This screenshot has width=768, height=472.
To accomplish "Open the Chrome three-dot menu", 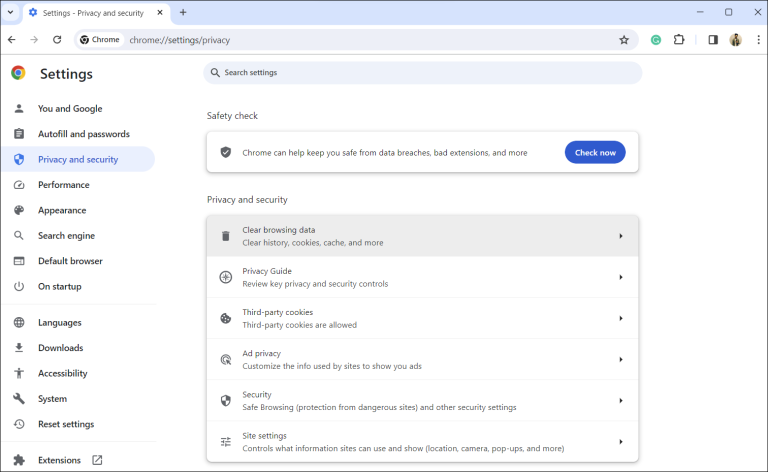I will [758, 40].
